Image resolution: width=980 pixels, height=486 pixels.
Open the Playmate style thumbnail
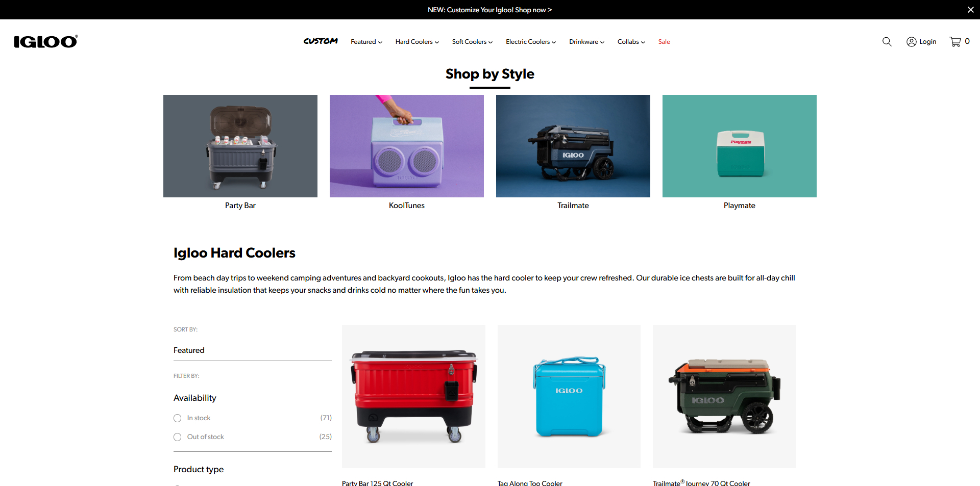(x=740, y=146)
